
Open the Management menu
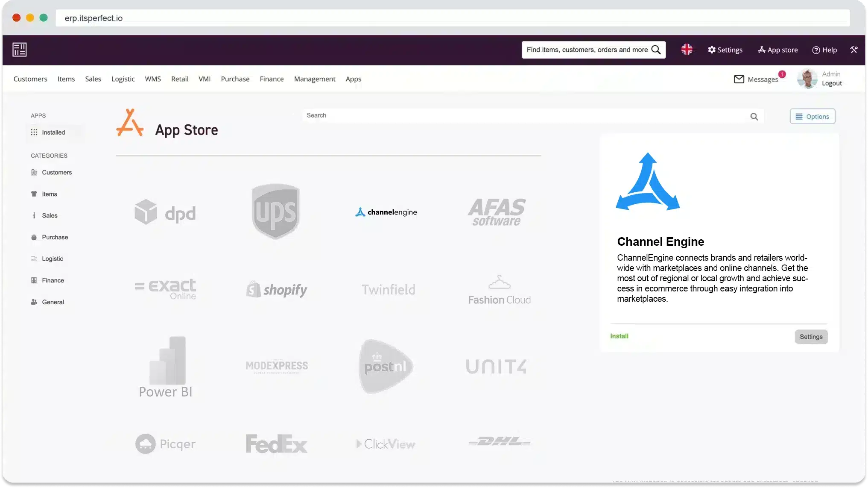click(315, 79)
